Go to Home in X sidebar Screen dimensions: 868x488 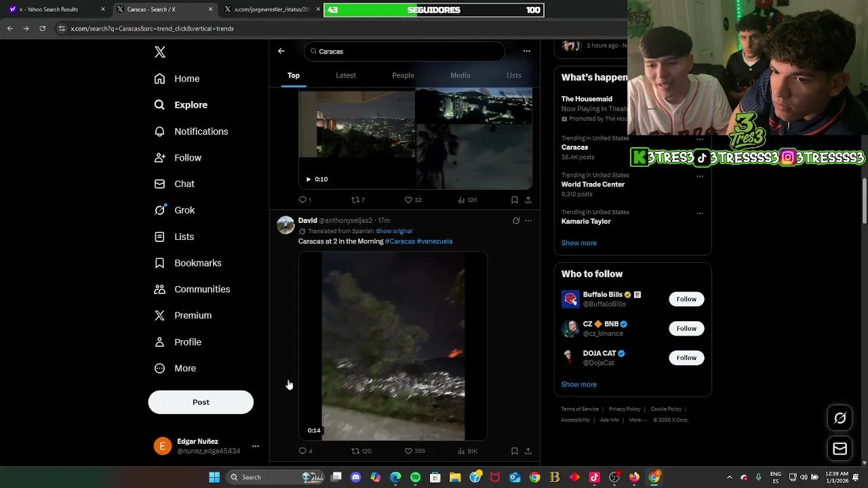(x=177, y=79)
